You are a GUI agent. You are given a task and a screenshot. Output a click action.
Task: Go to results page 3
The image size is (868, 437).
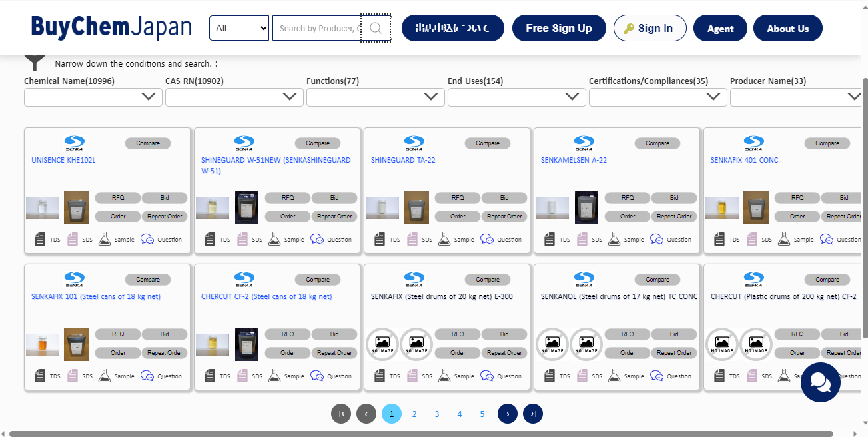tap(437, 414)
